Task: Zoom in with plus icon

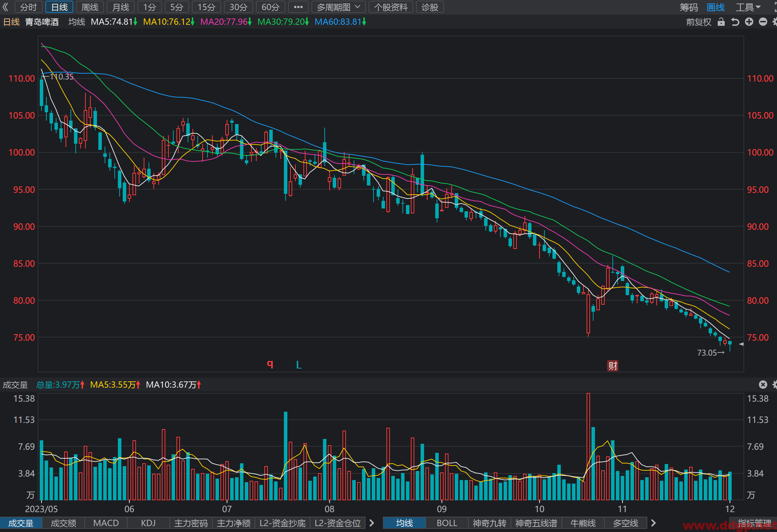Action: pyautogui.click(x=749, y=22)
